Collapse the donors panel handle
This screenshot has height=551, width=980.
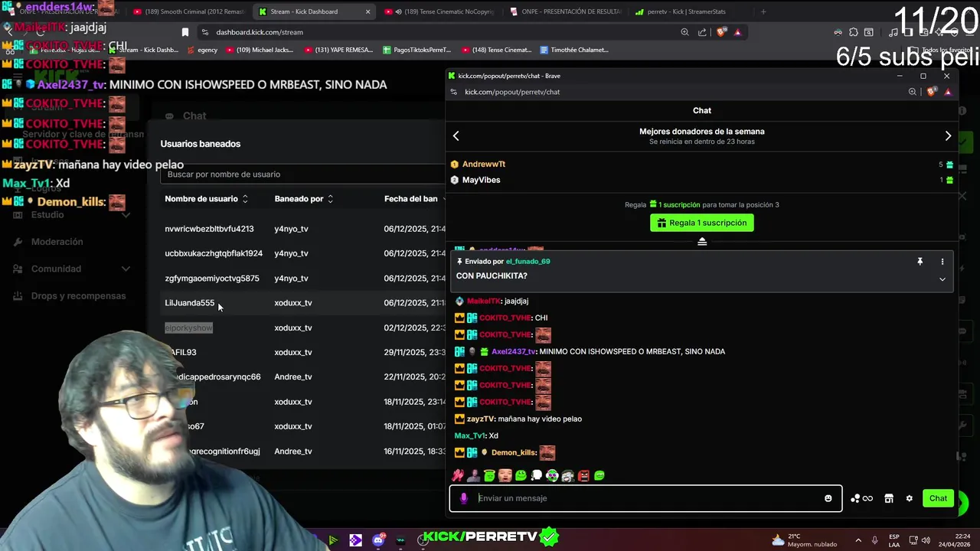tap(702, 242)
